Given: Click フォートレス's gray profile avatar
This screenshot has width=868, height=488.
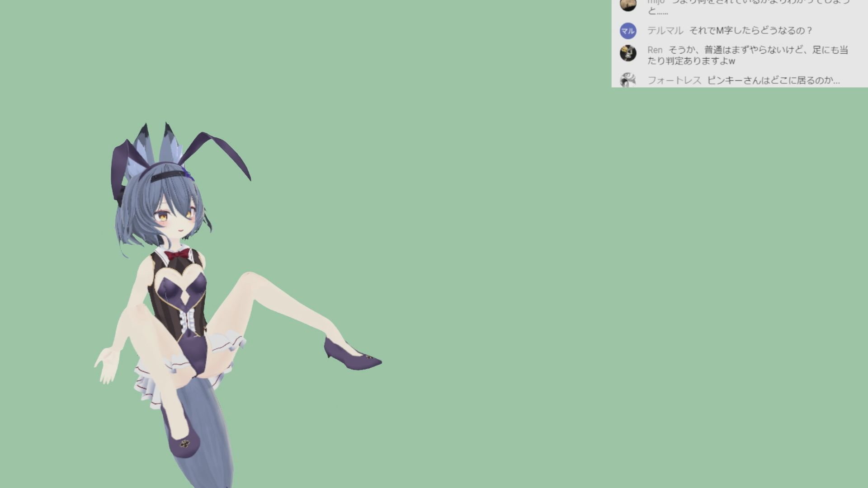Looking at the screenshot, I should click(x=628, y=80).
